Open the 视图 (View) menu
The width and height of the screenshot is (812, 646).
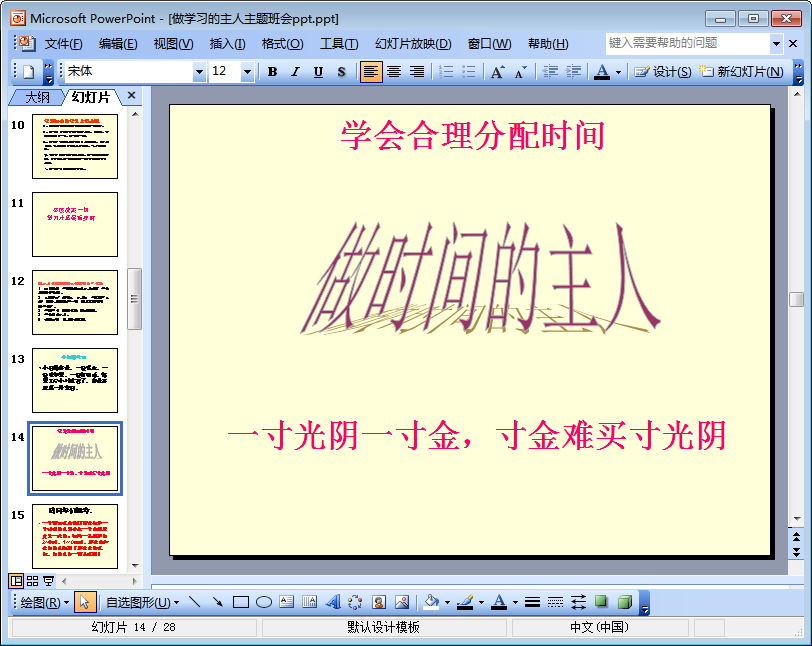click(173, 44)
